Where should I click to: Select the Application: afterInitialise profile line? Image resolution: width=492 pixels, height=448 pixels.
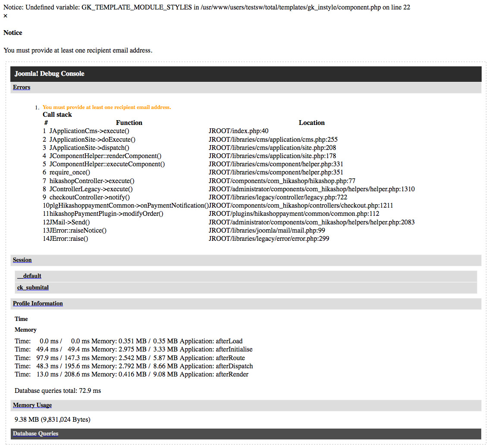(x=133, y=349)
